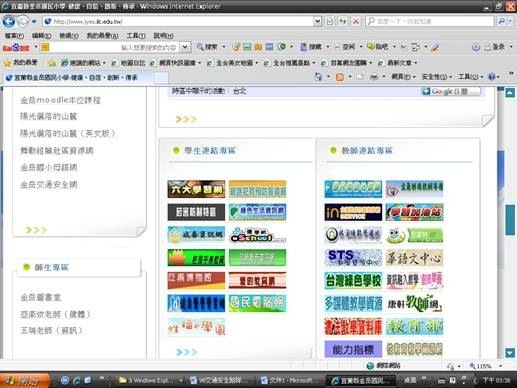Viewport: 517px width, 388px height.
Task: Open the 台灣綠色學校 banner
Action: click(x=353, y=280)
